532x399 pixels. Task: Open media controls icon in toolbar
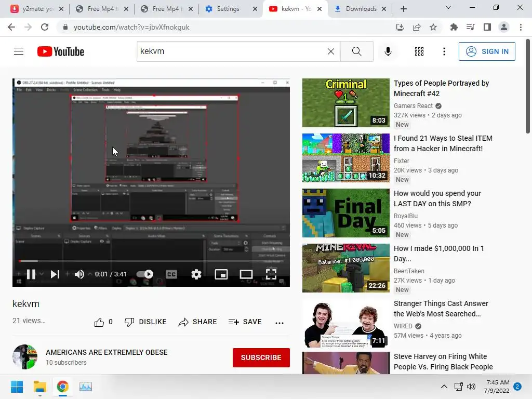pos(470,27)
